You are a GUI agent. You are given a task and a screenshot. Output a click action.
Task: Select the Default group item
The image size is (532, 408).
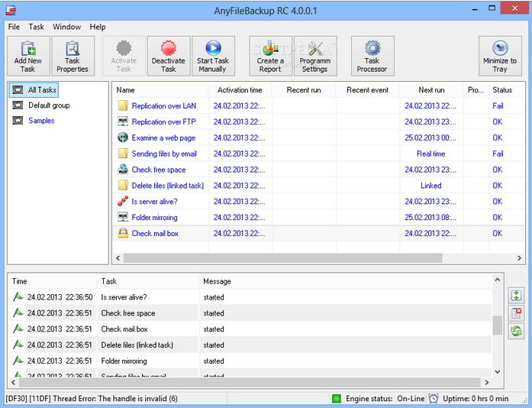pos(49,105)
